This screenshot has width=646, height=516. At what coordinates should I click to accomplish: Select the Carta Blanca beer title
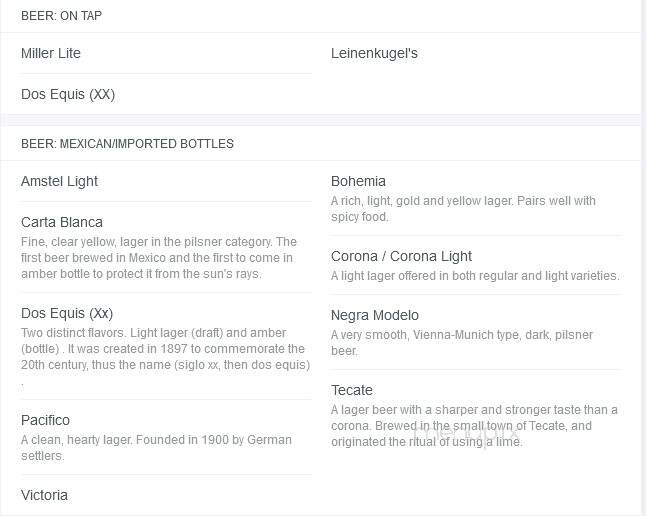[x=62, y=222]
